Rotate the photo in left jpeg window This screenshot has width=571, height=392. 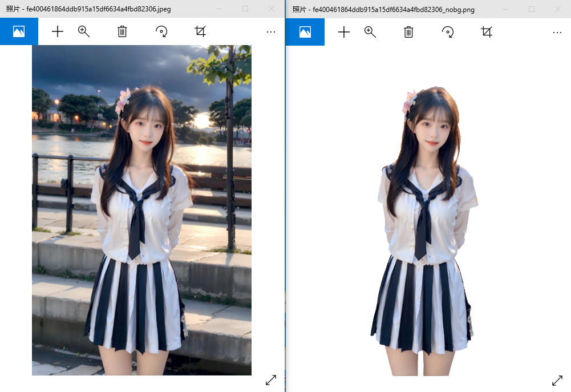pyautogui.click(x=161, y=32)
